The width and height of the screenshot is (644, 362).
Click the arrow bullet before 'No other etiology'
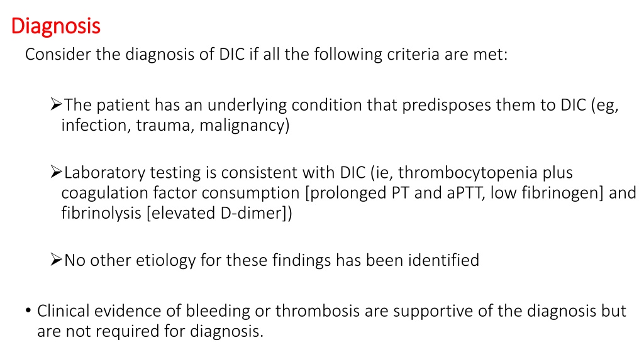56,260
